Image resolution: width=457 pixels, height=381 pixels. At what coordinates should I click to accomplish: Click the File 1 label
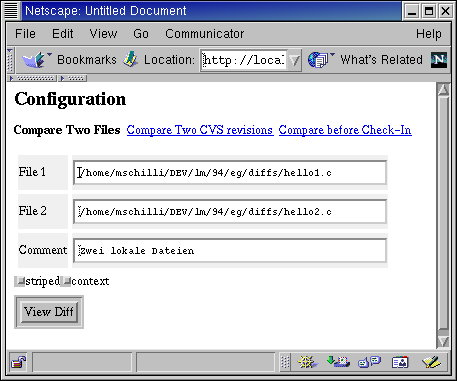tap(32, 172)
